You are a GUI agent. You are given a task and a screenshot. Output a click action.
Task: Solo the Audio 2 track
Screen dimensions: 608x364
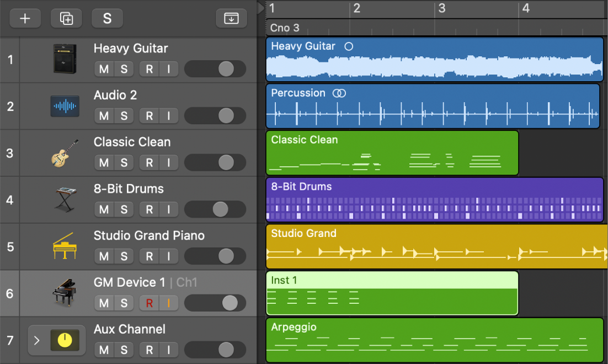[x=124, y=116]
